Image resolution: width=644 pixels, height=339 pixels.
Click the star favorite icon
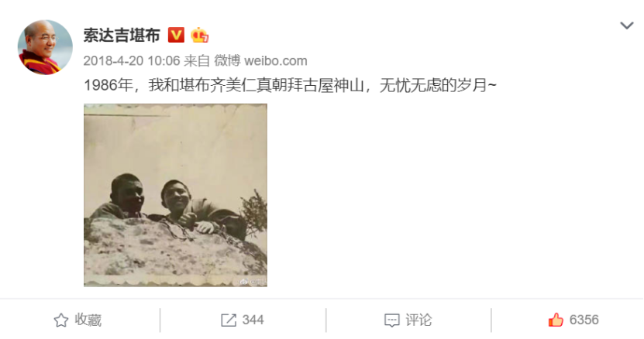(x=61, y=320)
